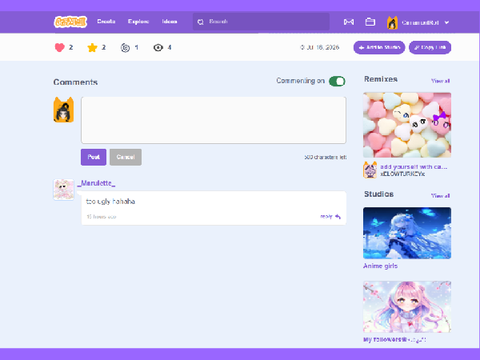Open the 'My followers' studio link

[395, 340]
